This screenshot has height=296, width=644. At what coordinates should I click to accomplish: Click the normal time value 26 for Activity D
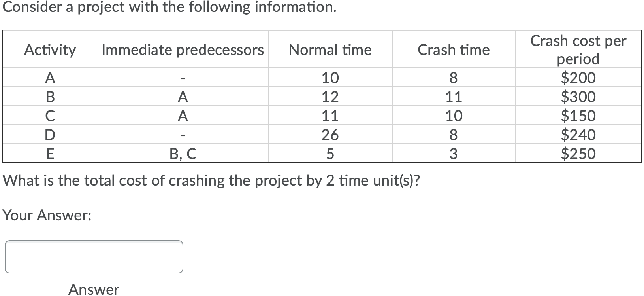pos(330,135)
